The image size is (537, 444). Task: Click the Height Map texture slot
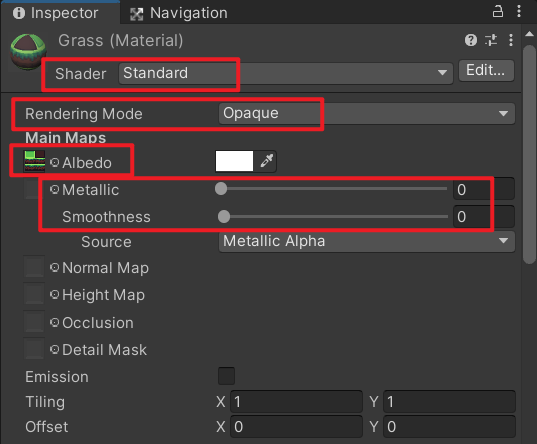coord(34,294)
